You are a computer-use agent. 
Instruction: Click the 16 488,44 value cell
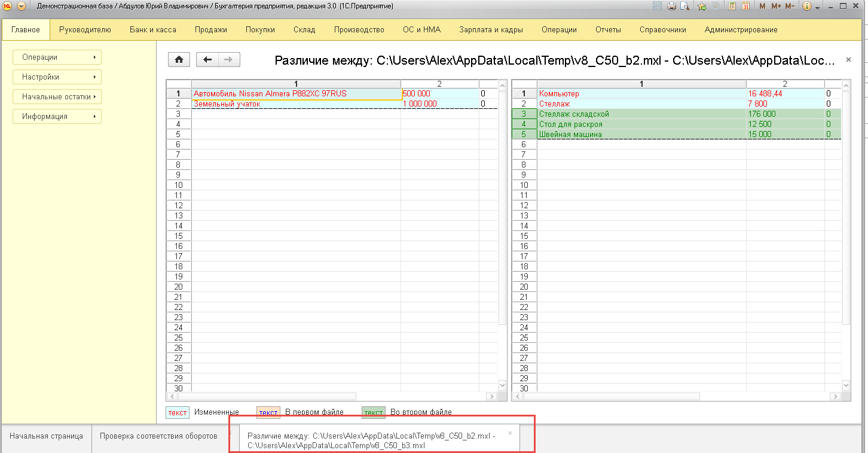point(786,93)
